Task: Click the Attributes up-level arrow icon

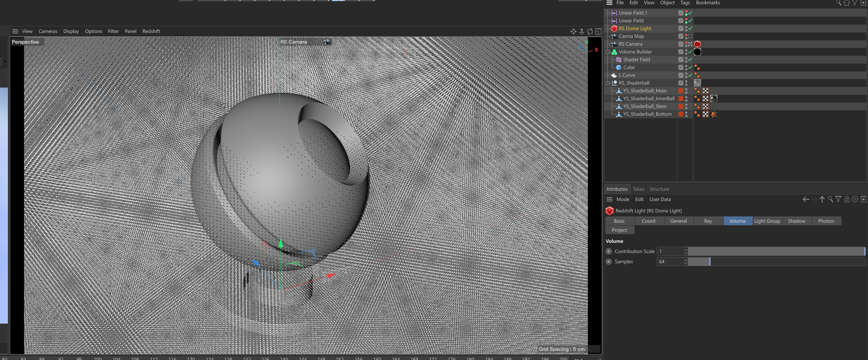Action: click(822, 200)
